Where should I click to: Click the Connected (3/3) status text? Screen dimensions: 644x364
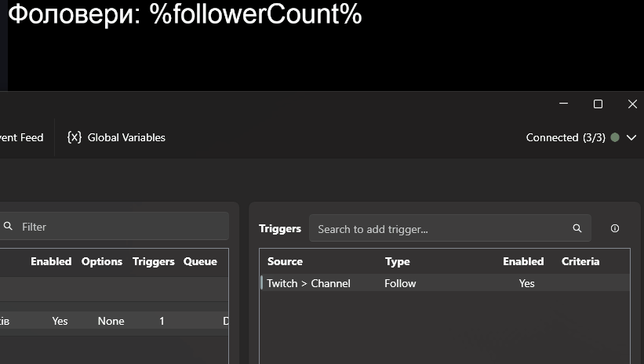coord(565,137)
